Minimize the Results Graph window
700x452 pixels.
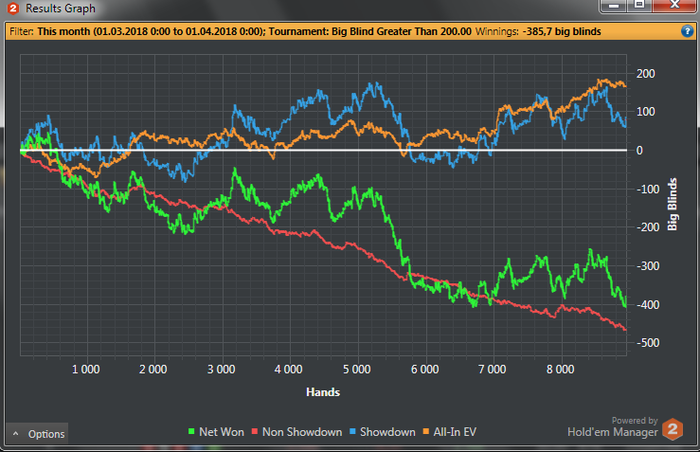pyautogui.click(x=613, y=6)
